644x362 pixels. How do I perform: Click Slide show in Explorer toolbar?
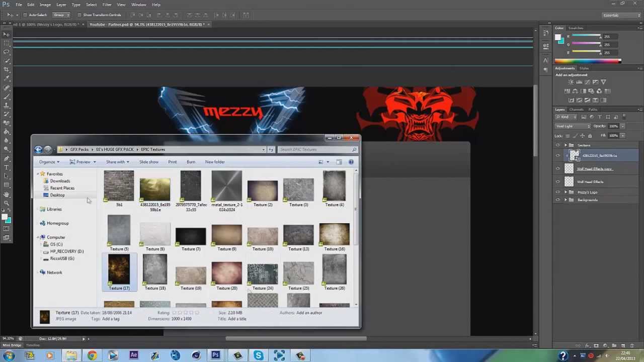[149, 162]
